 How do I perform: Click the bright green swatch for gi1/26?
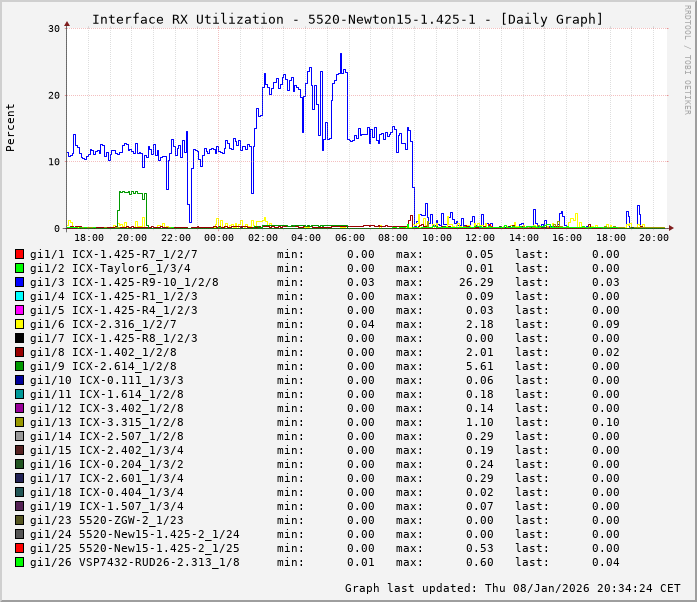coord(19,562)
